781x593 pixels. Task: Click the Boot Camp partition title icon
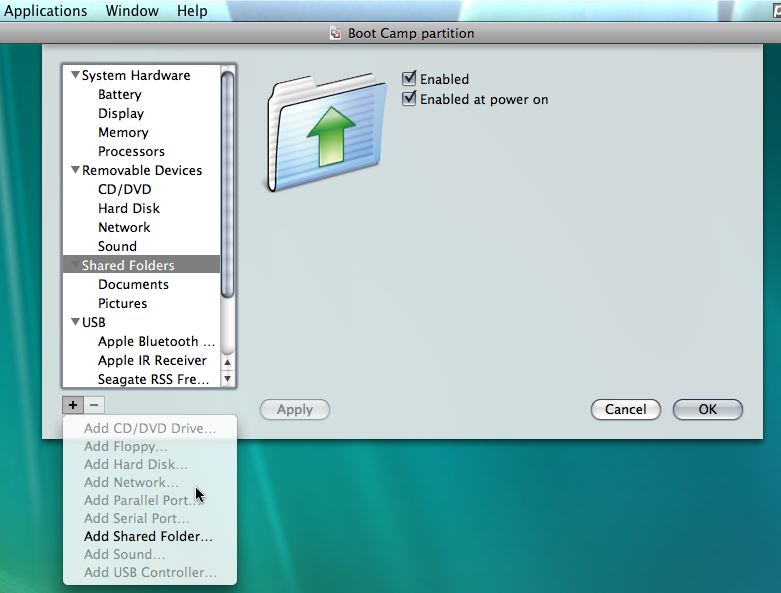pos(336,33)
